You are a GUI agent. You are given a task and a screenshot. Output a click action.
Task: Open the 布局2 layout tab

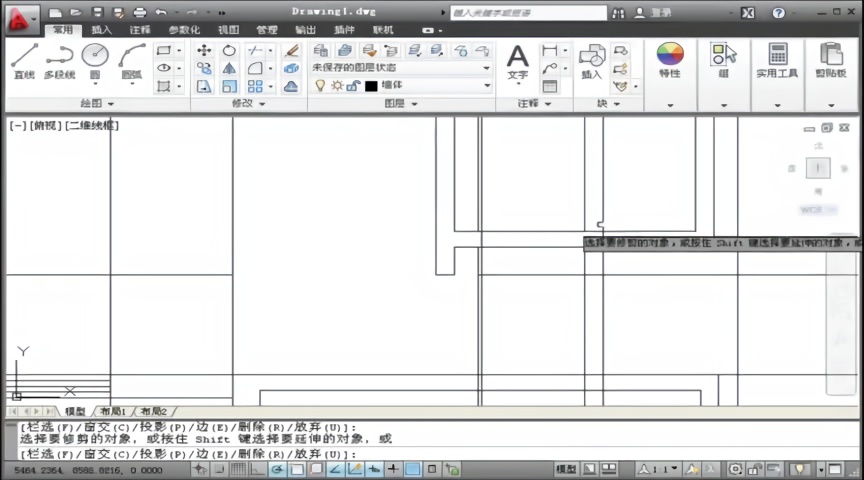point(153,412)
